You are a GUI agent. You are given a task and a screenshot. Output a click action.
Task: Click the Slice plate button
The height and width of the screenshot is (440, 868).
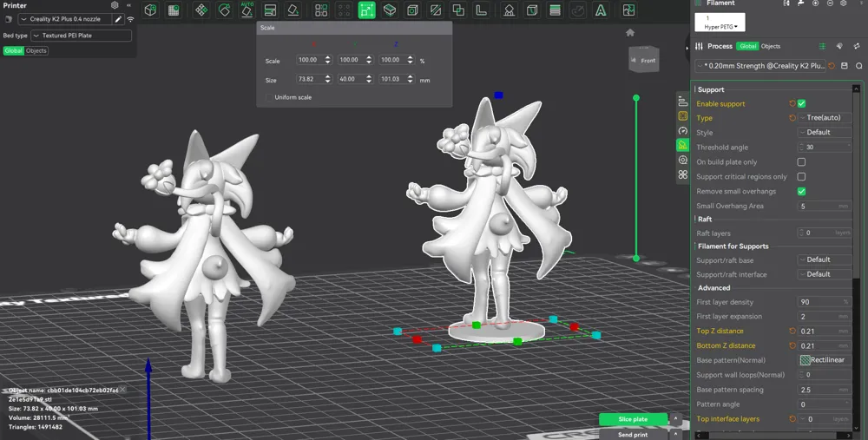pos(633,419)
